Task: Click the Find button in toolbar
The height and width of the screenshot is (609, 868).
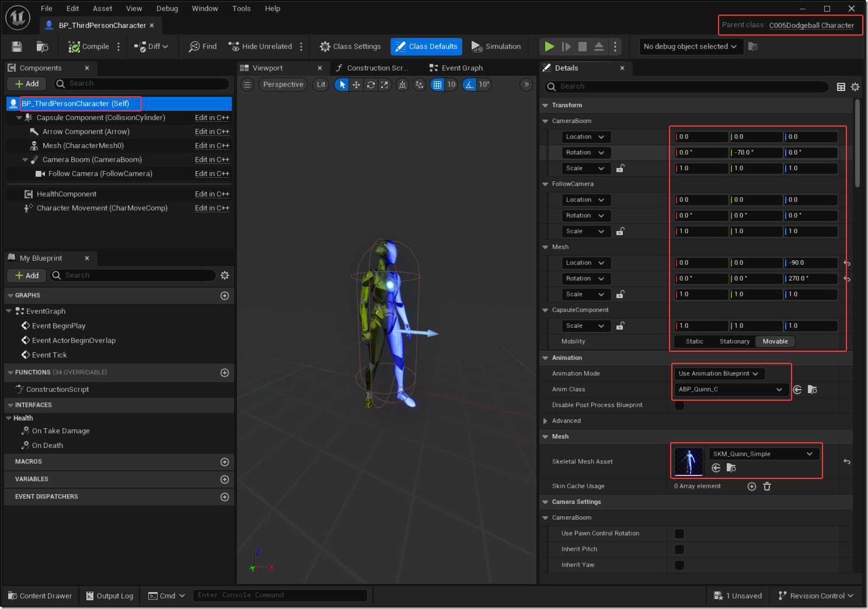Action: (203, 47)
